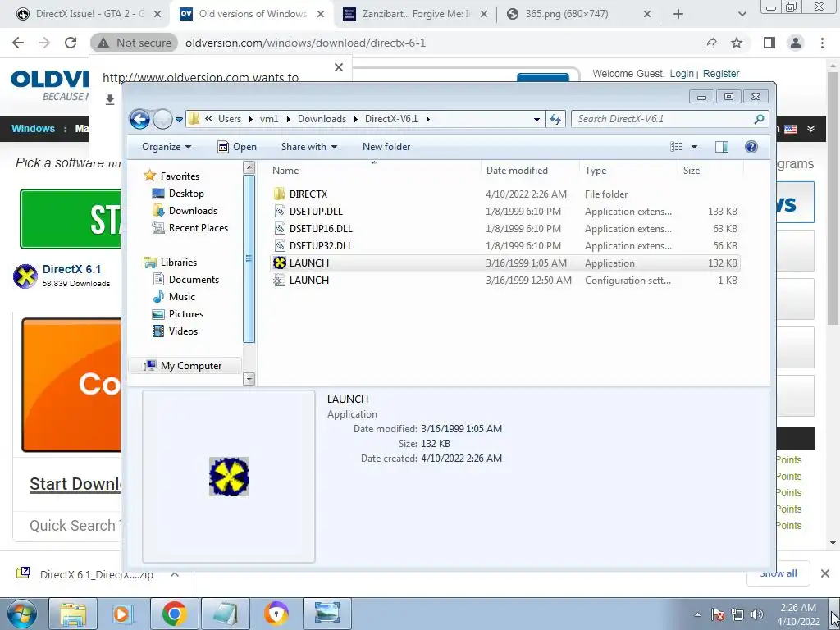Share this page from address bar
This screenshot has height=630, width=840.
pyautogui.click(x=710, y=43)
